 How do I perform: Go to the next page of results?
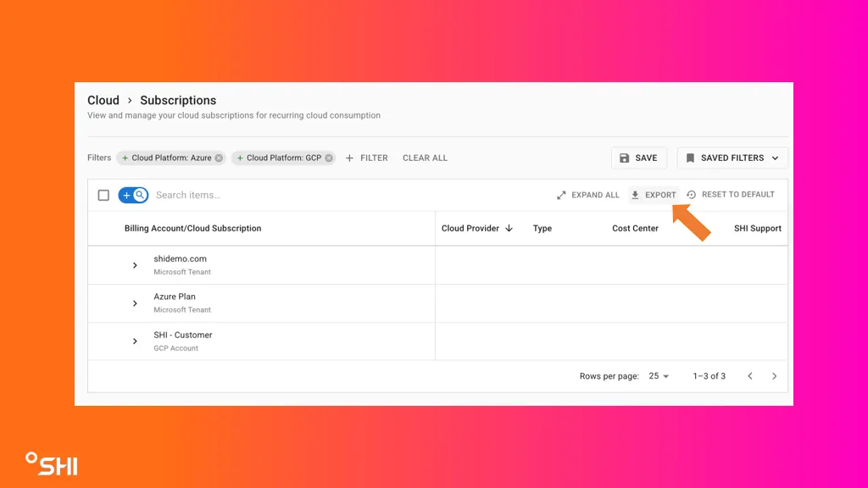(775, 376)
